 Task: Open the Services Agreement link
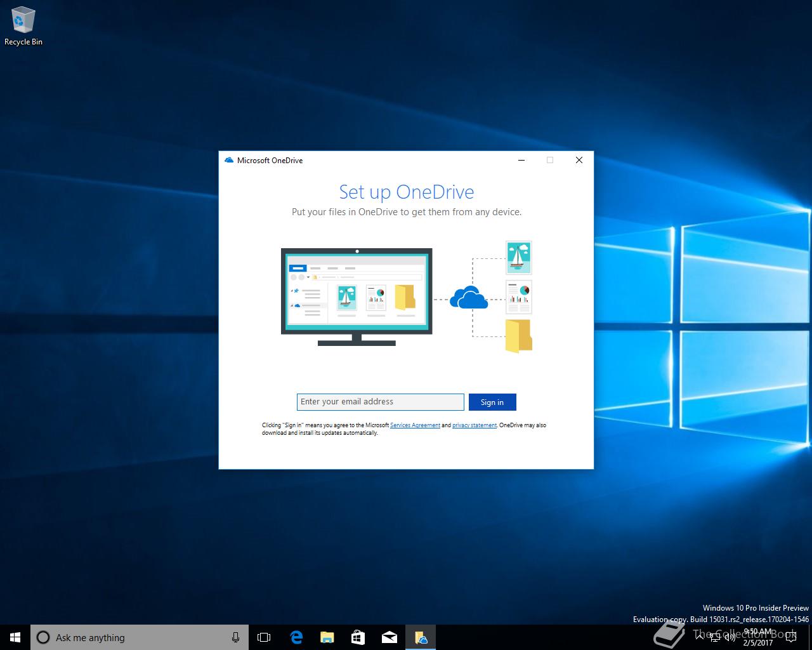click(415, 425)
